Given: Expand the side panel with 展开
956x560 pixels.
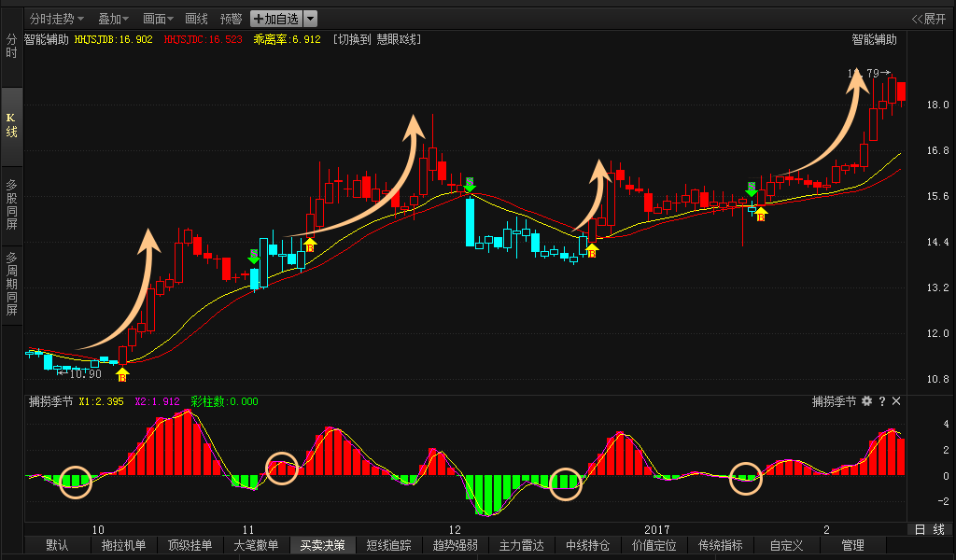Looking at the screenshot, I should pos(928,19).
